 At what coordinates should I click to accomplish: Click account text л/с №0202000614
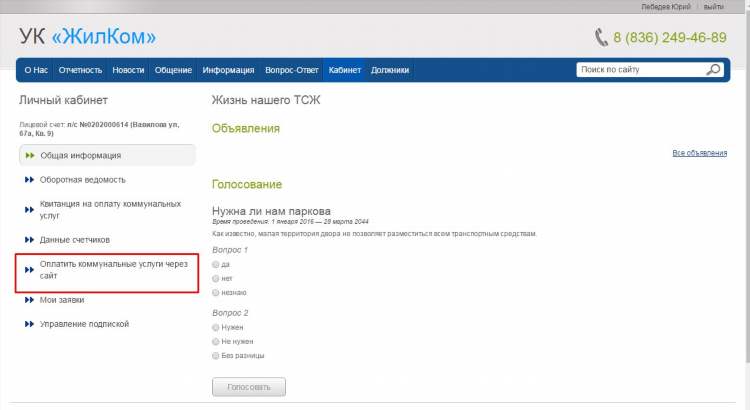(97, 124)
